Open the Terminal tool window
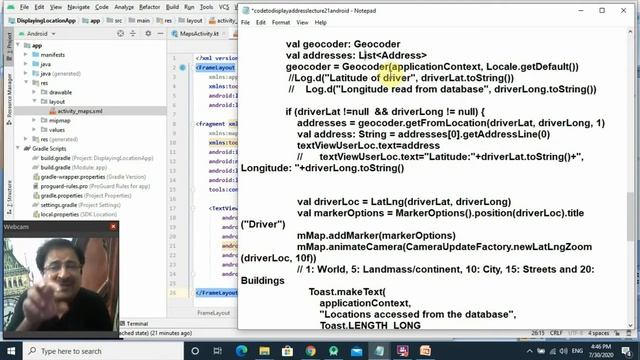This screenshot has height=360, width=640. point(134,324)
